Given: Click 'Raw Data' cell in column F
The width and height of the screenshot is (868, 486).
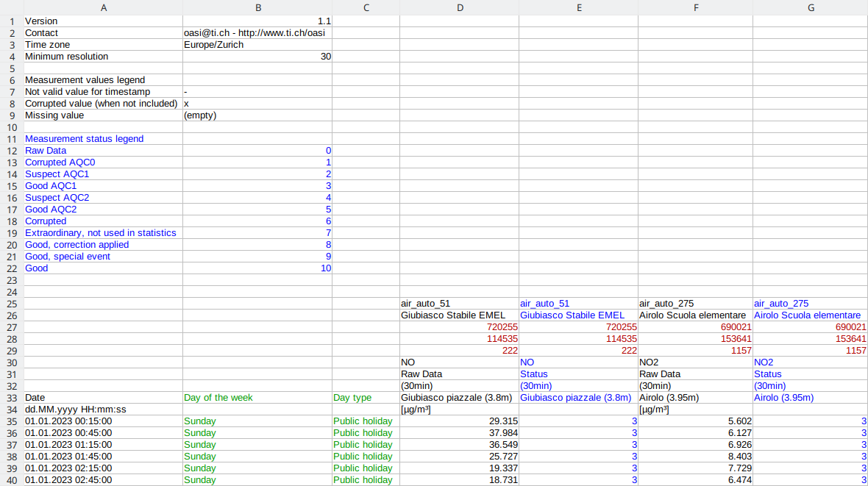Looking at the screenshot, I should [x=695, y=374].
